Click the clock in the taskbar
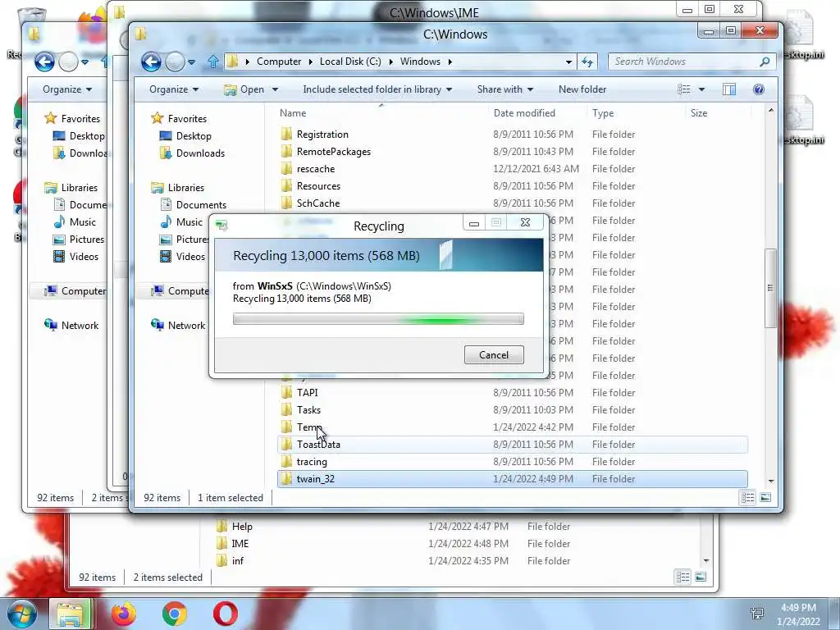 pyautogui.click(x=798, y=614)
